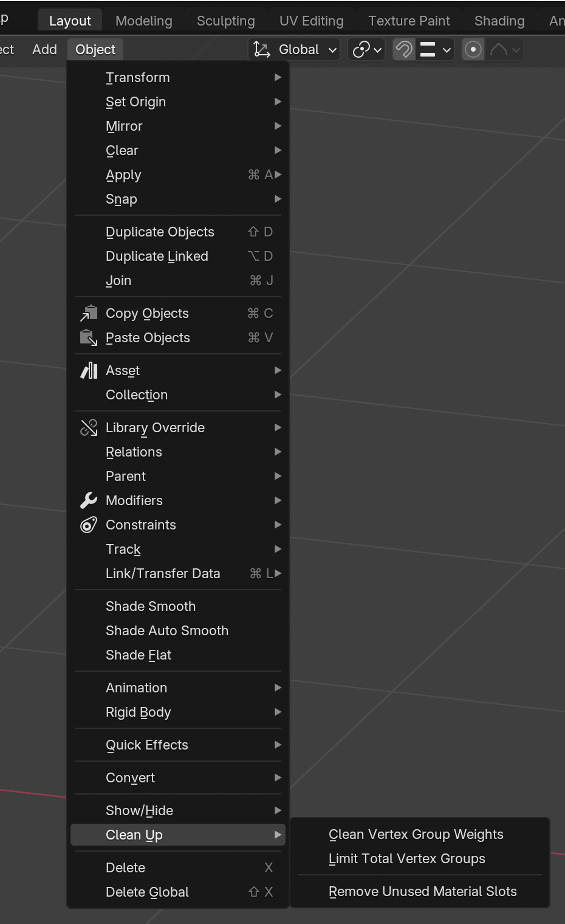The image size is (565, 924).
Task: Open the UV Editing workspace tab
Action: [x=311, y=21]
